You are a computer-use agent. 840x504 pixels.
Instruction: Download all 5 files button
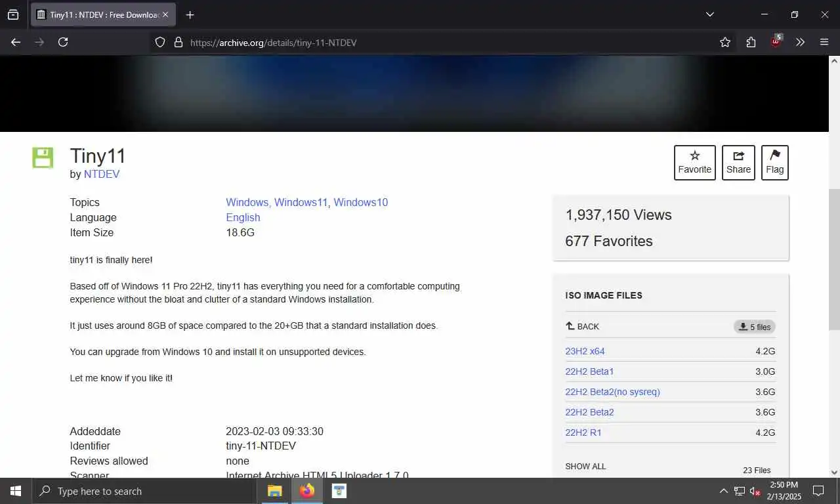[x=755, y=327]
